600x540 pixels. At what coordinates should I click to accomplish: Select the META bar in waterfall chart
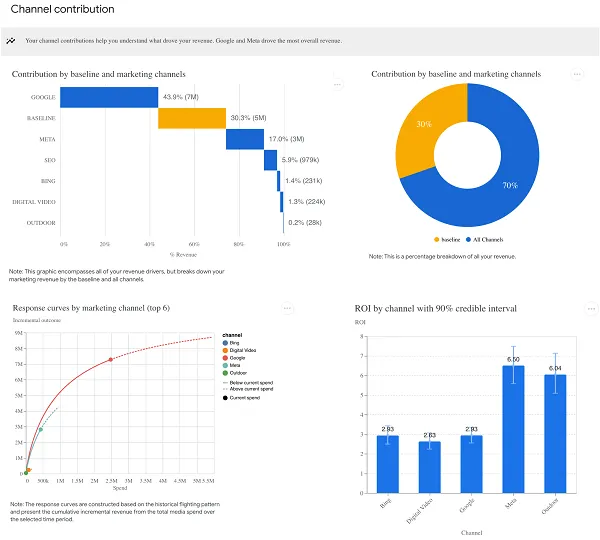(x=244, y=139)
